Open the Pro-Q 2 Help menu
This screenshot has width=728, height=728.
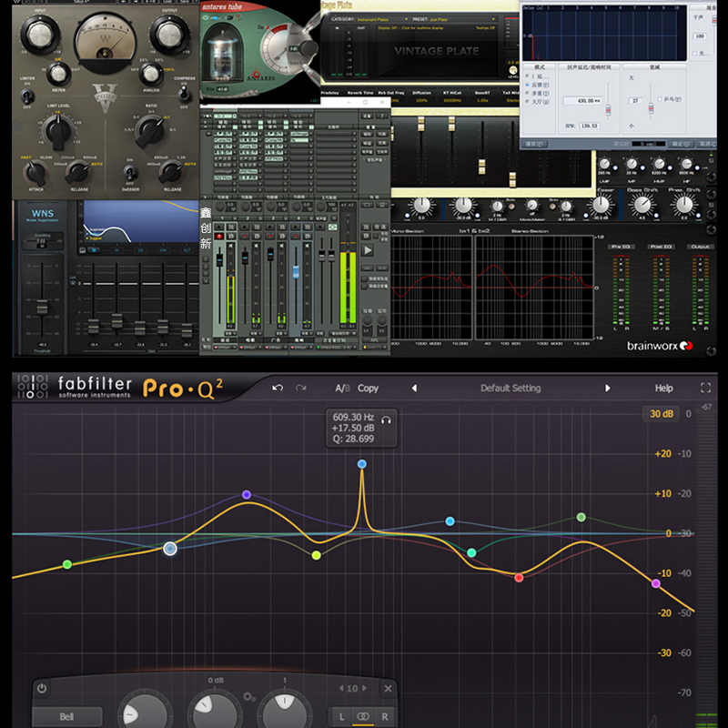(664, 389)
